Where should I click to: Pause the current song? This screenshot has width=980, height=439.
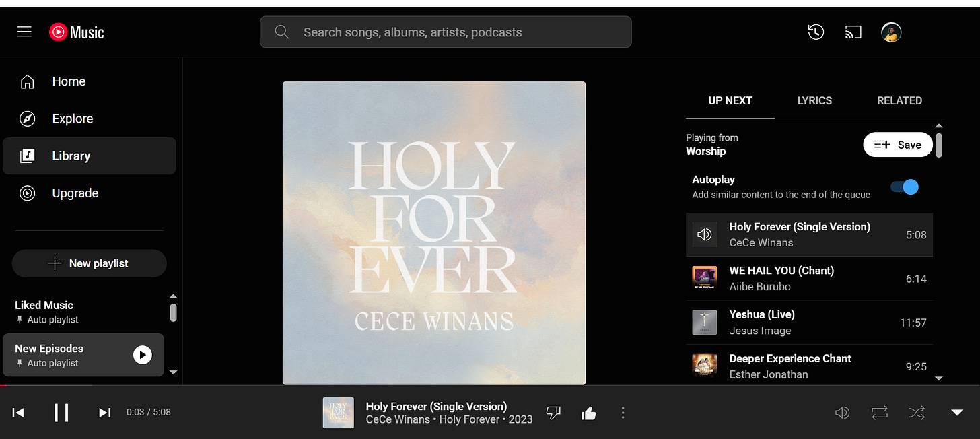pos(61,412)
